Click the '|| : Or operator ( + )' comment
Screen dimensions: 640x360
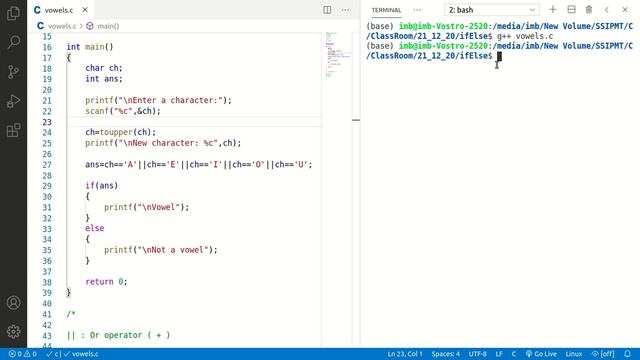coord(118,335)
